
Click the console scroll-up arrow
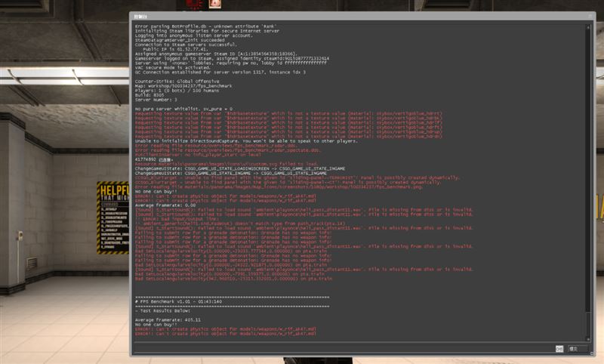click(x=588, y=27)
